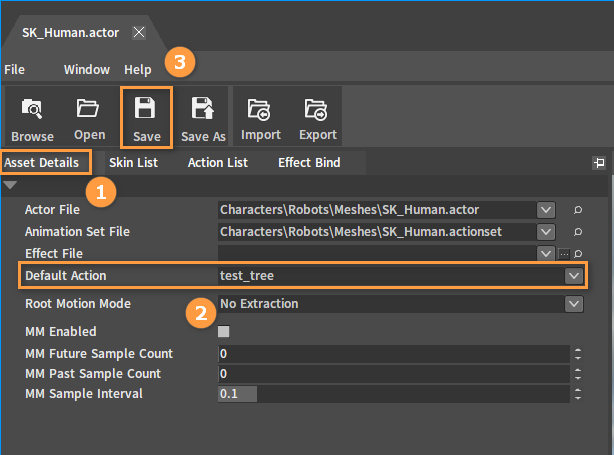Image resolution: width=614 pixels, height=455 pixels.
Task: Collapse the Asset Details section triangle
Action: pos(10,185)
